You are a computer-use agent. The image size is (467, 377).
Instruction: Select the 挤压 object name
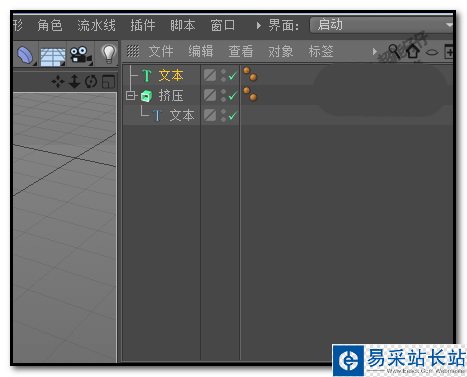[171, 96]
